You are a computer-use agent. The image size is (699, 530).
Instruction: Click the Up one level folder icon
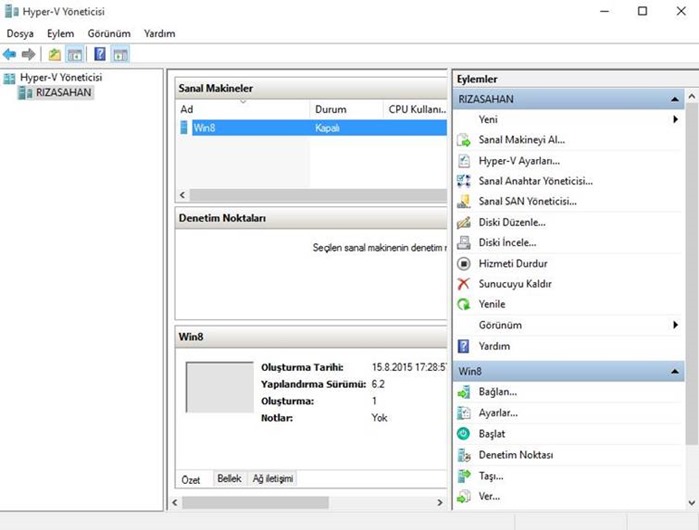tap(54, 54)
